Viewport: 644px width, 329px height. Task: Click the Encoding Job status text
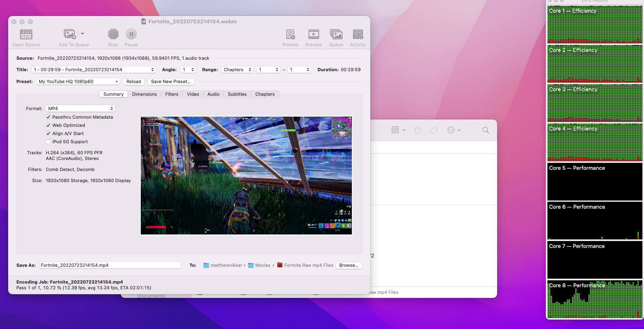tap(70, 282)
